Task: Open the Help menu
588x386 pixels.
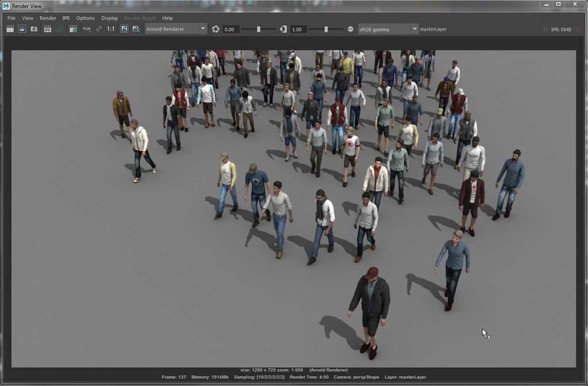Action: click(x=167, y=18)
